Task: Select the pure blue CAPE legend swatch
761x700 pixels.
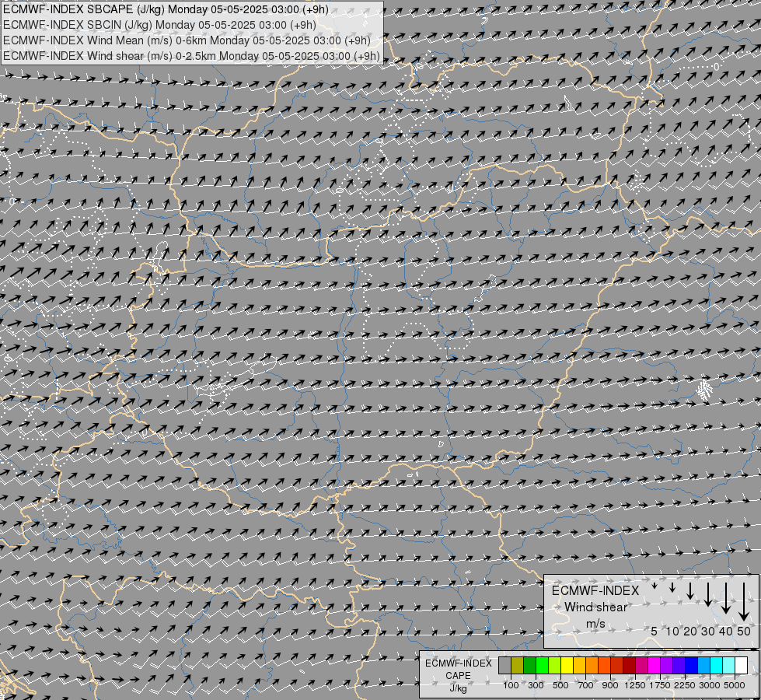Action: tap(691, 666)
